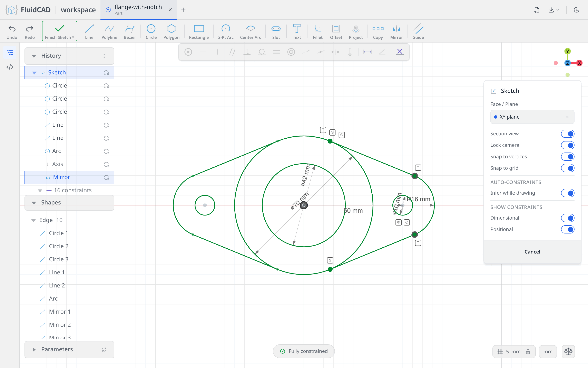Image resolution: width=588 pixels, height=368 pixels.
Task: Select the Line drawing tool
Action: (89, 31)
